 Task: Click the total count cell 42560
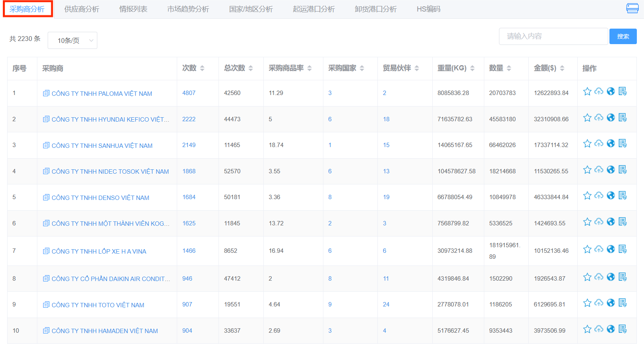click(x=232, y=93)
